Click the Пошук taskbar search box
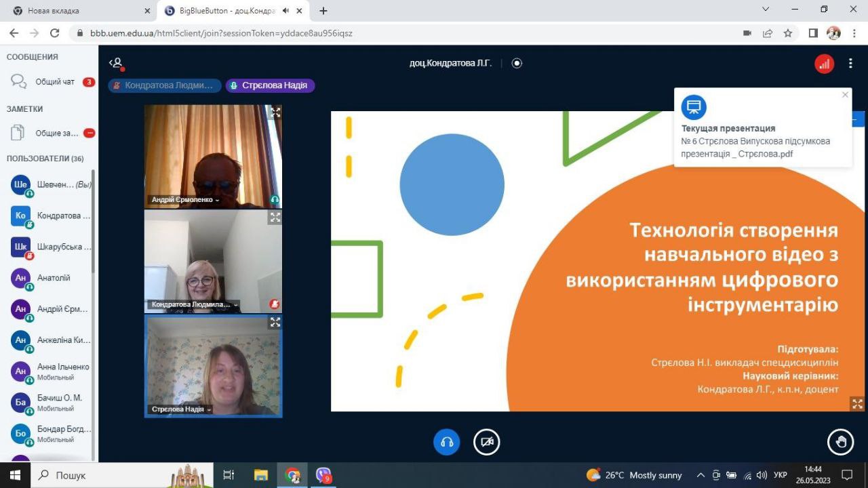This screenshot has width=868, height=488. click(x=122, y=475)
